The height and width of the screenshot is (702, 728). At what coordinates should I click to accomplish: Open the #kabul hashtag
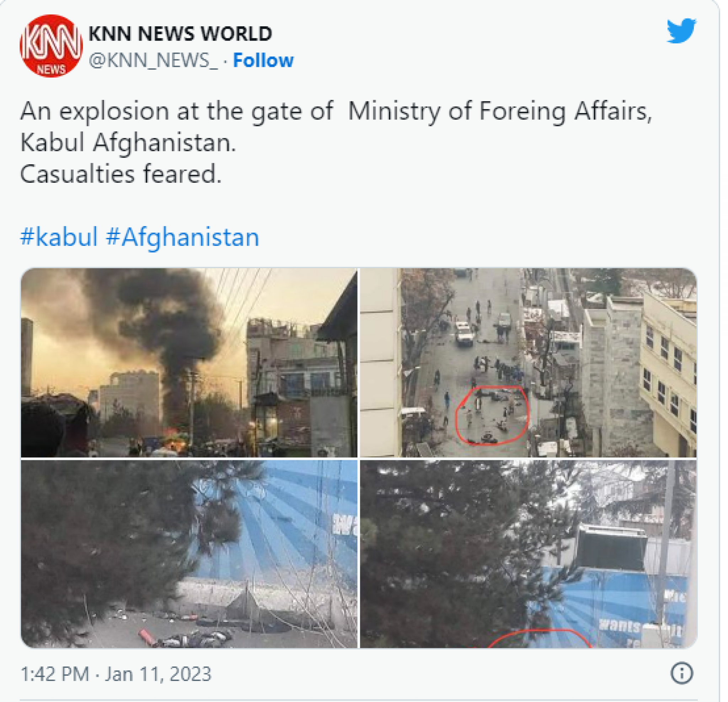click(x=59, y=237)
